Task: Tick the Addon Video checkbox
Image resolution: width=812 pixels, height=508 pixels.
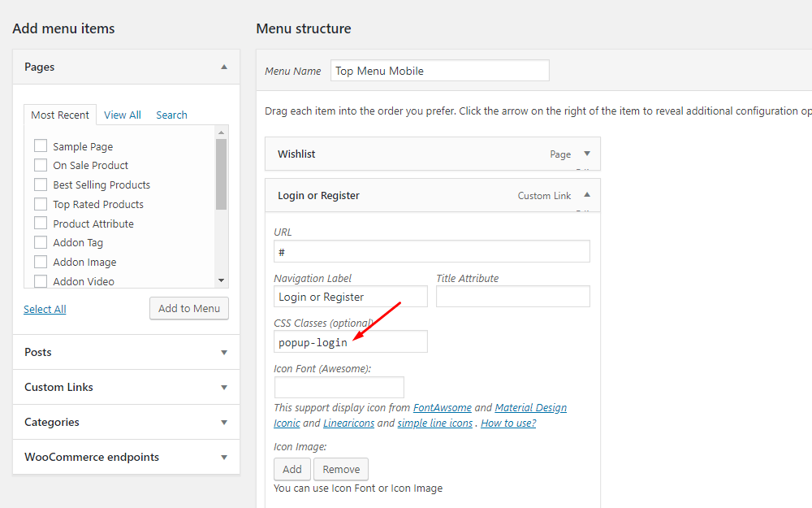Action: coord(41,281)
